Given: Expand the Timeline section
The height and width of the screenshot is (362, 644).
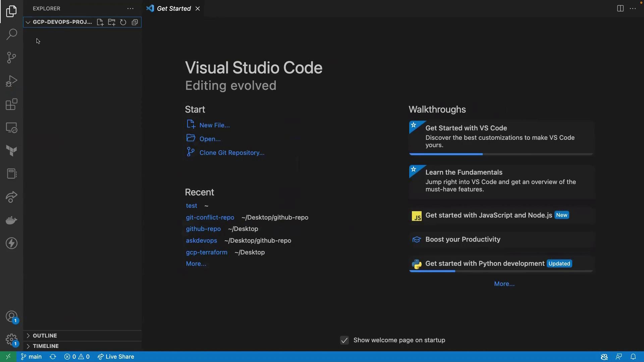Looking at the screenshot, I should (x=82, y=346).
